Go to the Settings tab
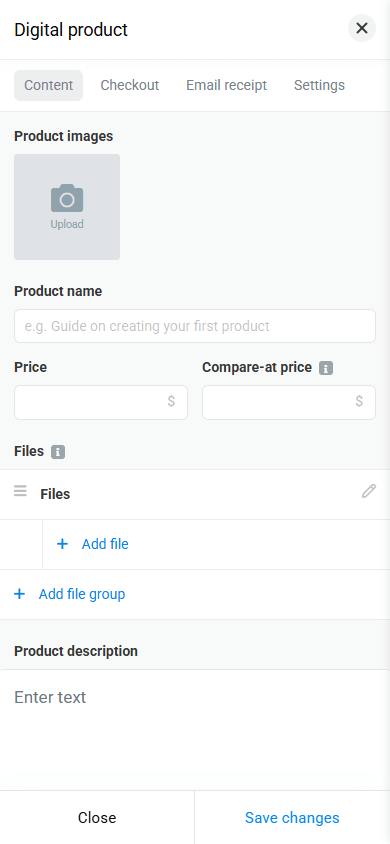 [320, 85]
